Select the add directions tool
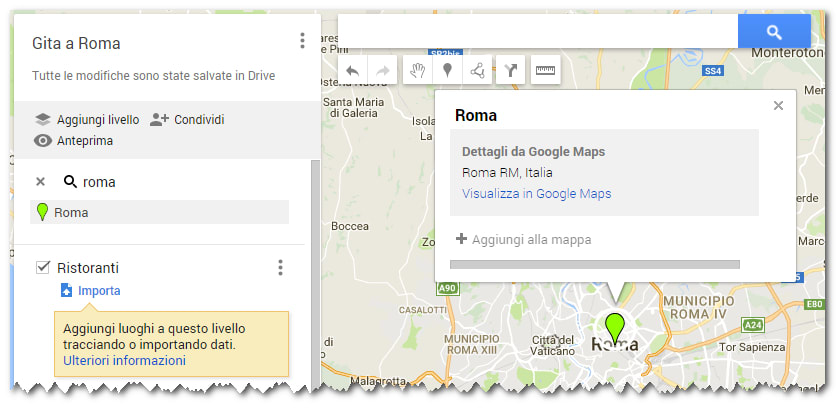 tap(511, 70)
